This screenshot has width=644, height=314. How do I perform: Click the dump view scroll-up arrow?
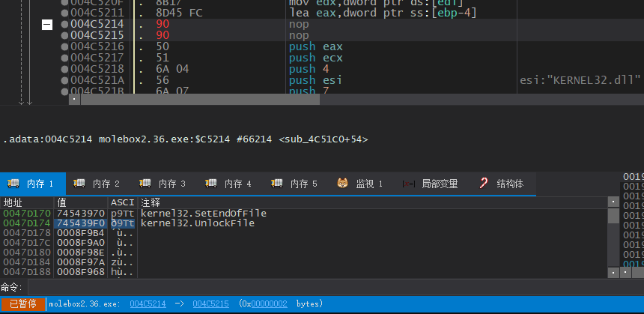(x=613, y=202)
